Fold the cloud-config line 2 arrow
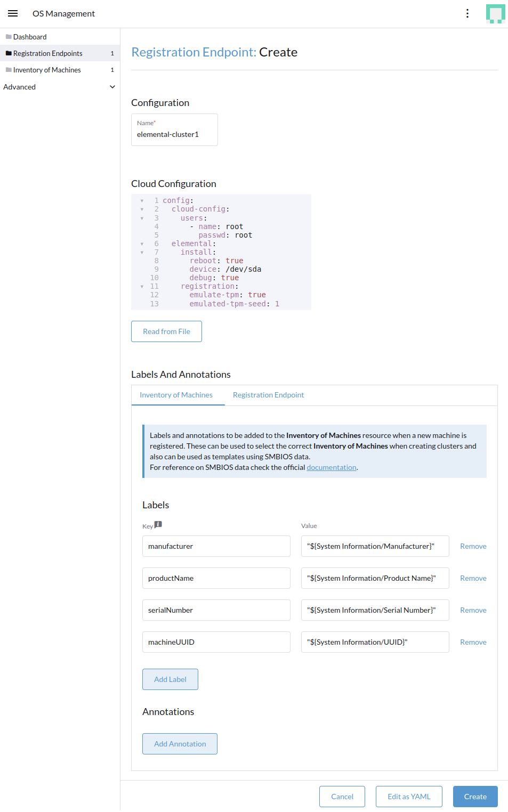This screenshot has height=812, width=508. [x=142, y=209]
